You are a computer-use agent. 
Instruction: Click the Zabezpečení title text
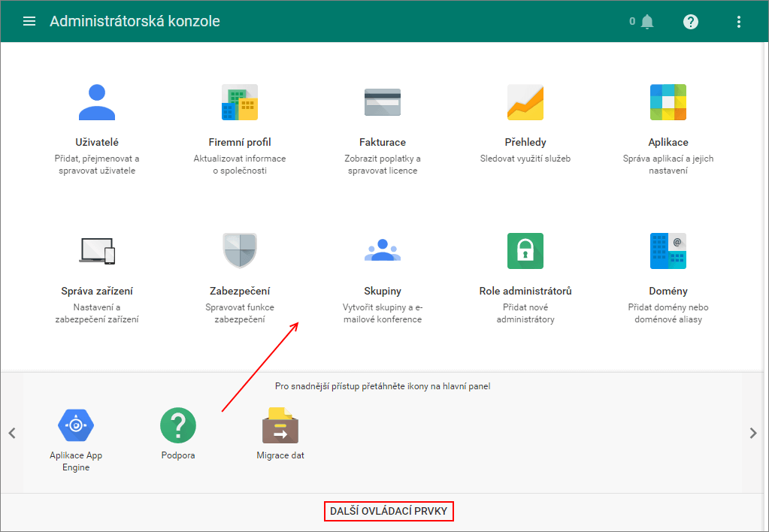click(x=240, y=291)
